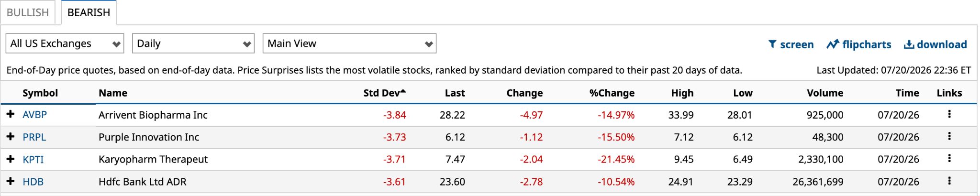Switch to the BULLISH tab
The height and width of the screenshot is (196, 980).
click(x=28, y=12)
